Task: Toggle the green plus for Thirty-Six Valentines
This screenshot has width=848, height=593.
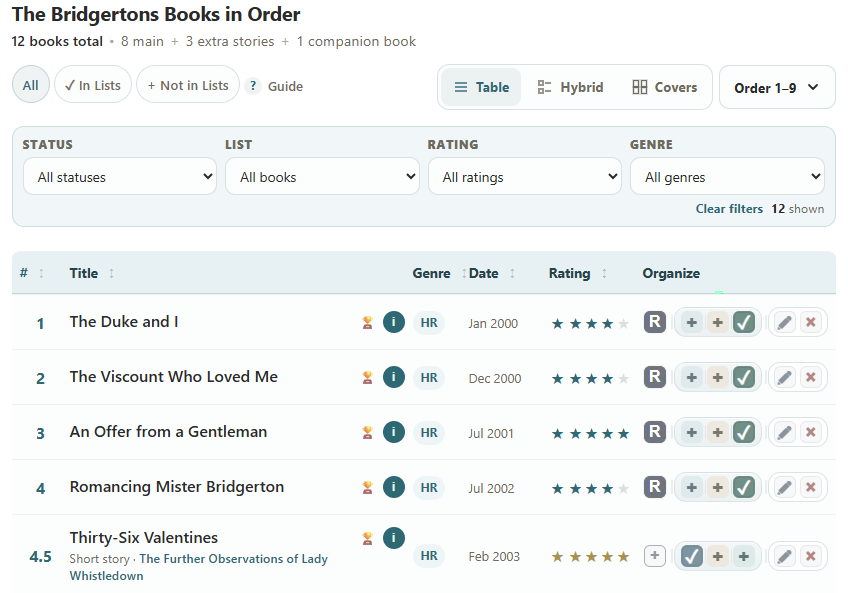Action: tap(744, 556)
